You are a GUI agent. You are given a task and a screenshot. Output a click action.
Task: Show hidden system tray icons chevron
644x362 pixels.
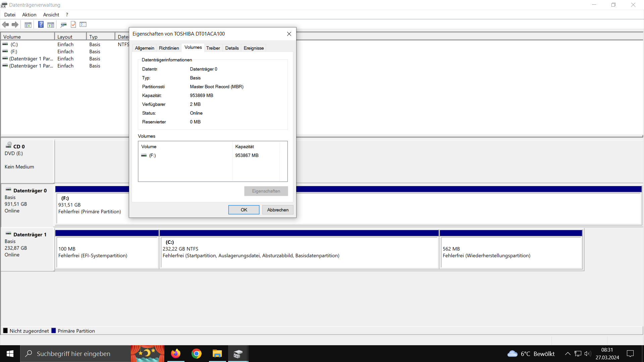(x=568, y=354)
